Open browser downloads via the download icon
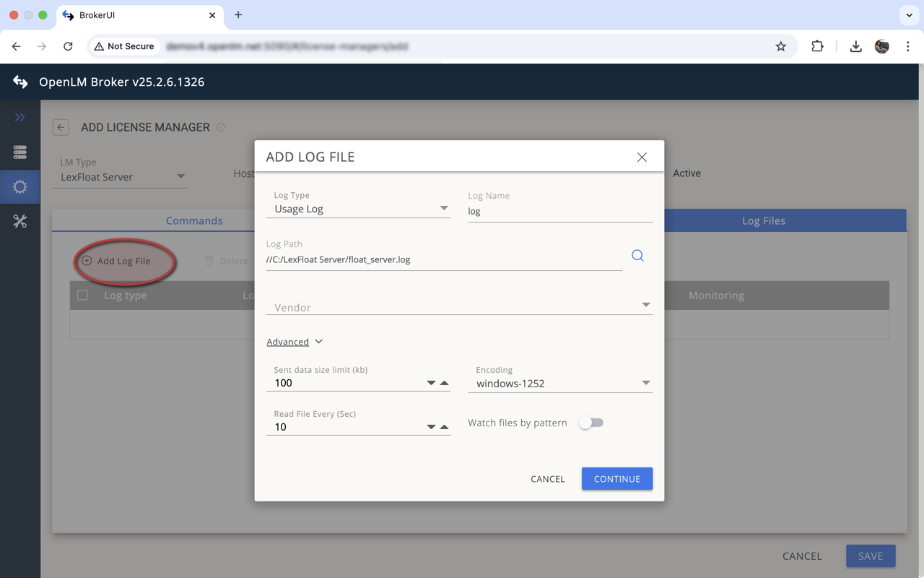This screenshot has width=924, height=578. [855, 46]
